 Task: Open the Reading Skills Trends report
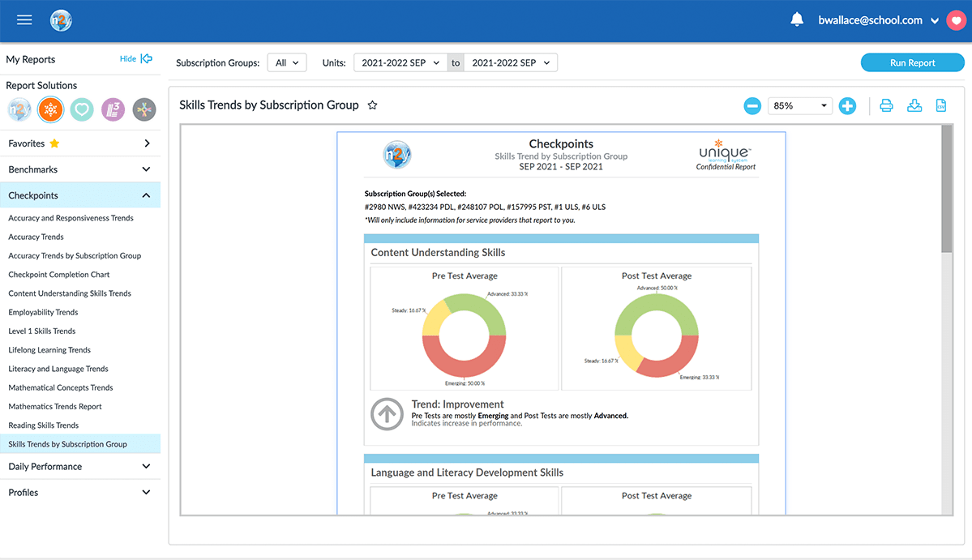(x=44, y=425)
